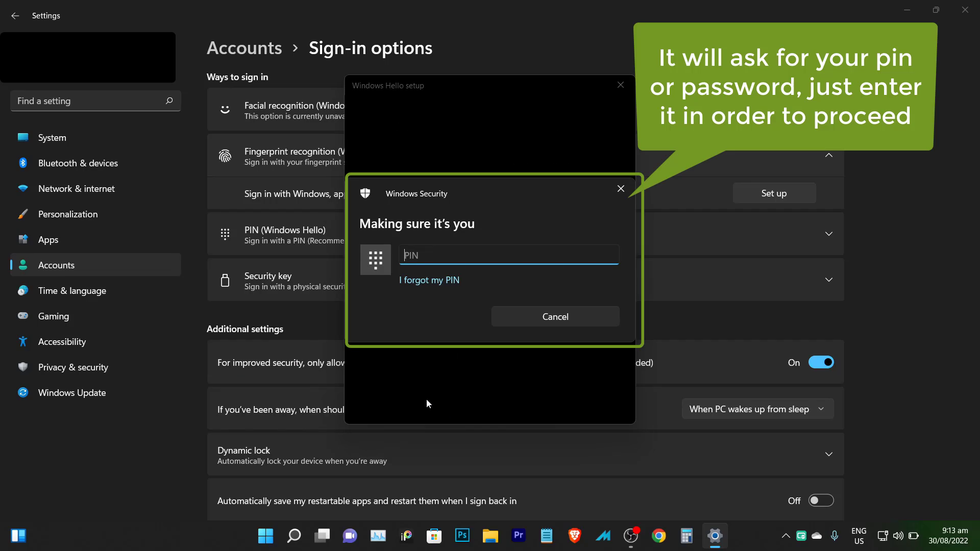Open Personalization settings
The width and height of the screenshot is (980, 551).
point(95,214)
